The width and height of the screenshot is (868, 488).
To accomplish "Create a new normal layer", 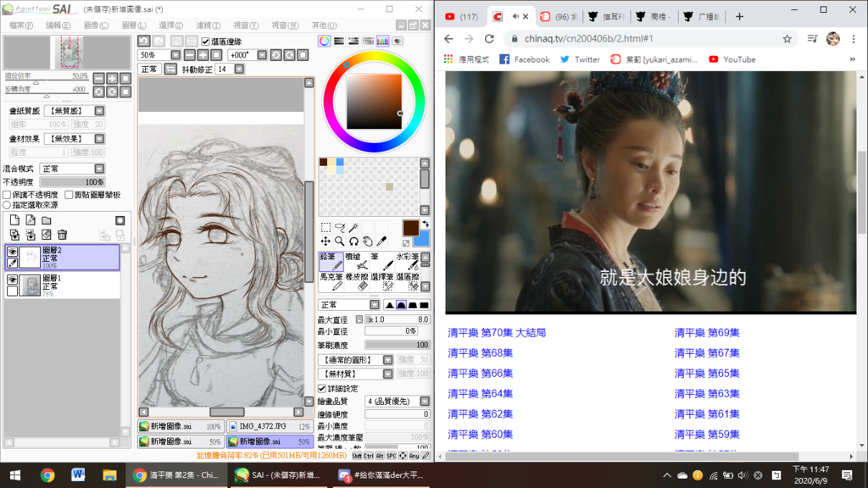I will tap(14, 220).
